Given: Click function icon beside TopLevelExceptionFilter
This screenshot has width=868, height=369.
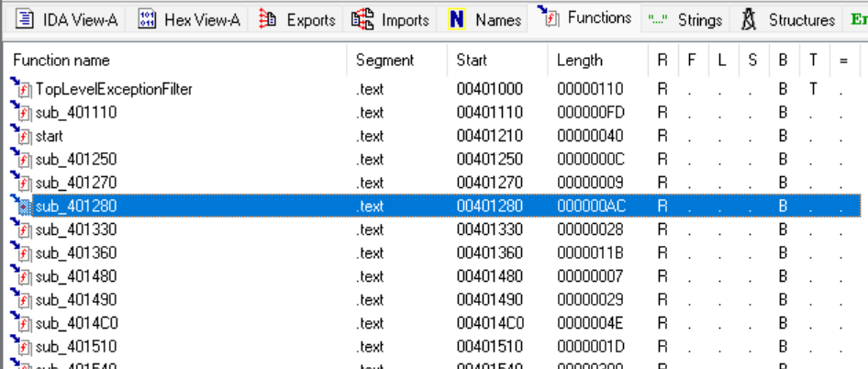Looking at the screenshot, I should [21, 87].
